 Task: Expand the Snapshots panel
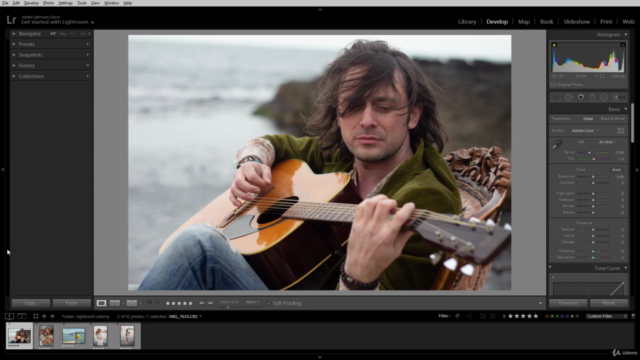(14, 55)
